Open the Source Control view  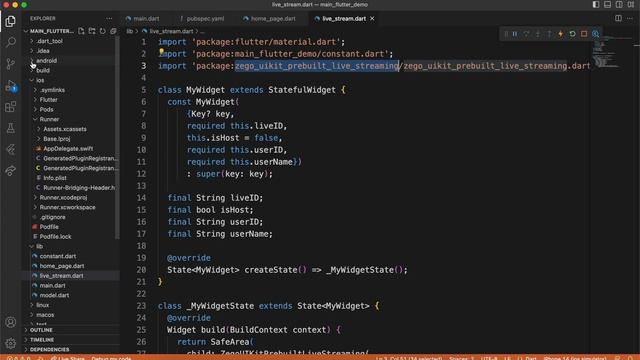[x=11, y=64]
